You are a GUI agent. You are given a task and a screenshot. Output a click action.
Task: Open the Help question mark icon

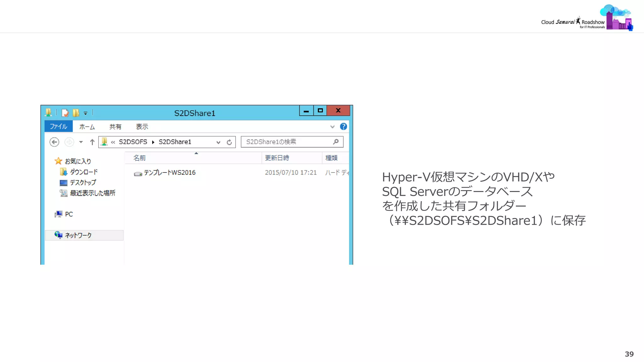pyautogui.click(x=343, y=126)
